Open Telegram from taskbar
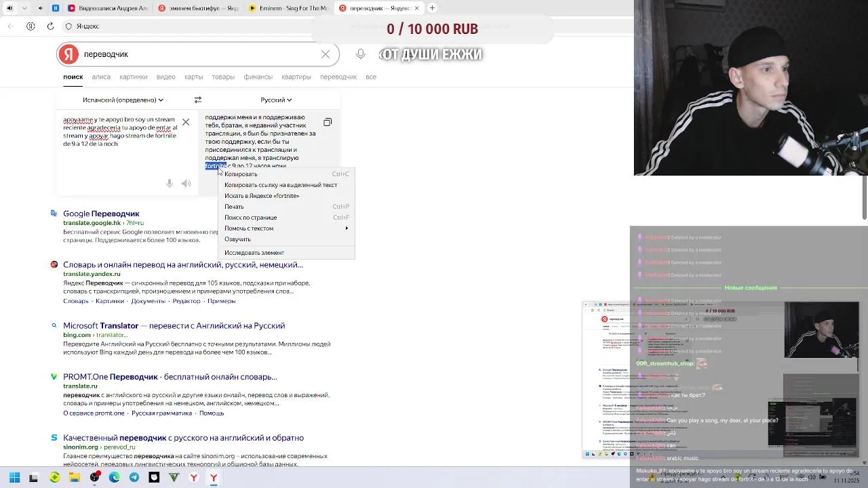Viewport: 868px width, 488px height. click(134, 478)
